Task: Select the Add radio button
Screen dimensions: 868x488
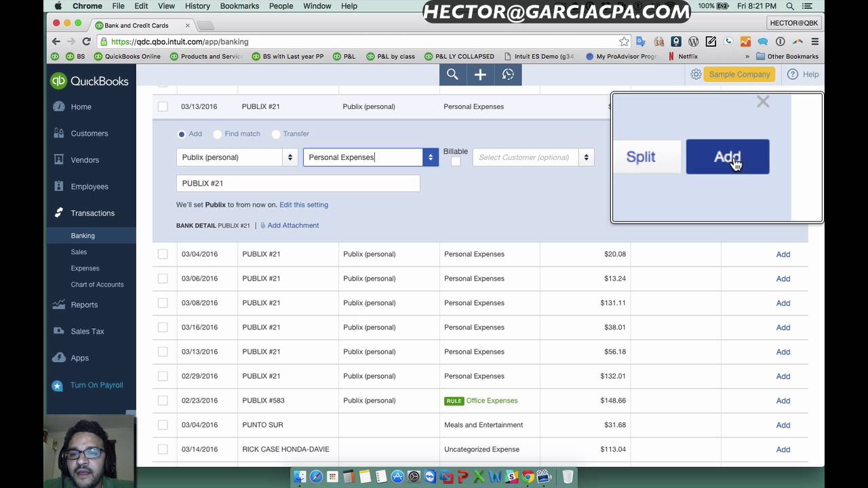Action: click(181, 134)
